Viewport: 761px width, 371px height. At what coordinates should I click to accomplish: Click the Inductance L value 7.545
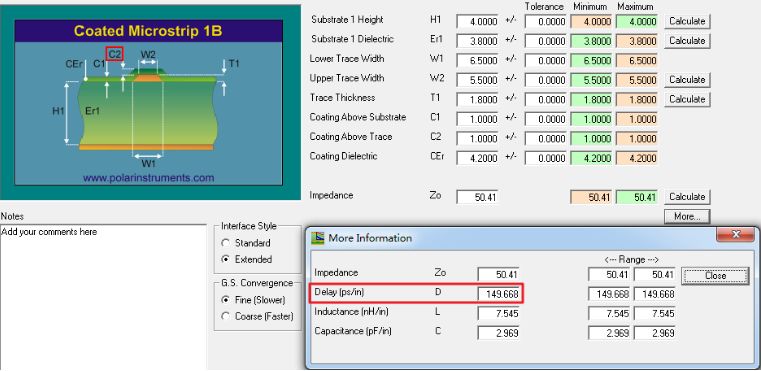point(498,314)
